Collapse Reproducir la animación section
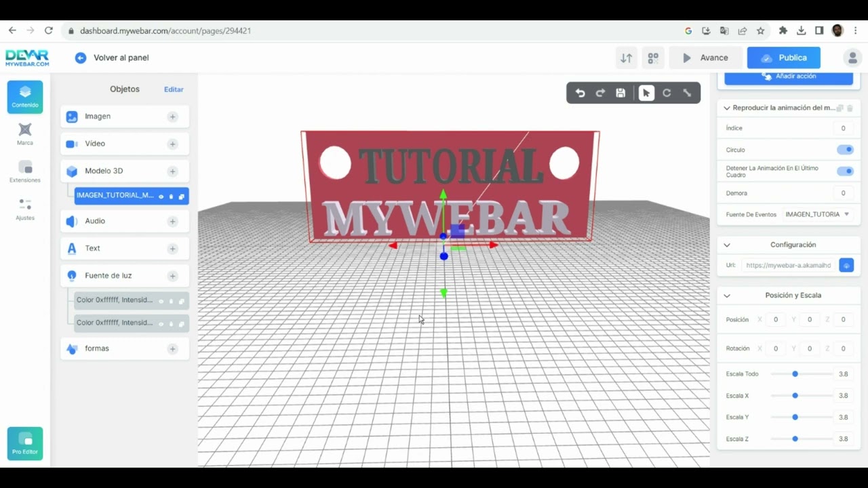The image size is (868, 488). tap(727, 108)
